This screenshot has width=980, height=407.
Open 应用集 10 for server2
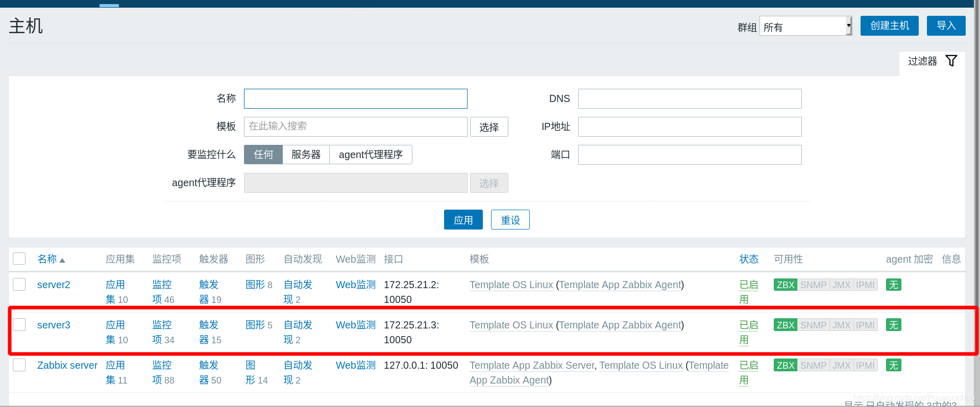[x=115, y=292]
